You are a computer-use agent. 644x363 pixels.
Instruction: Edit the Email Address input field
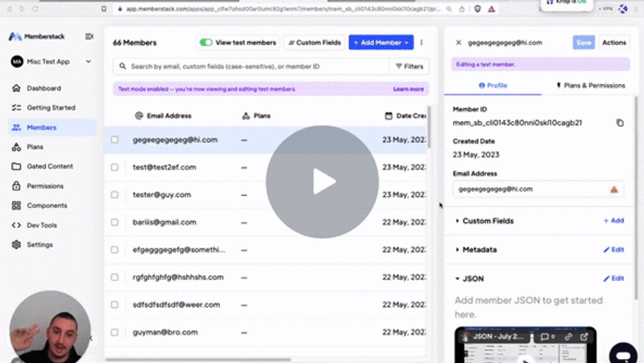[538, 189]
